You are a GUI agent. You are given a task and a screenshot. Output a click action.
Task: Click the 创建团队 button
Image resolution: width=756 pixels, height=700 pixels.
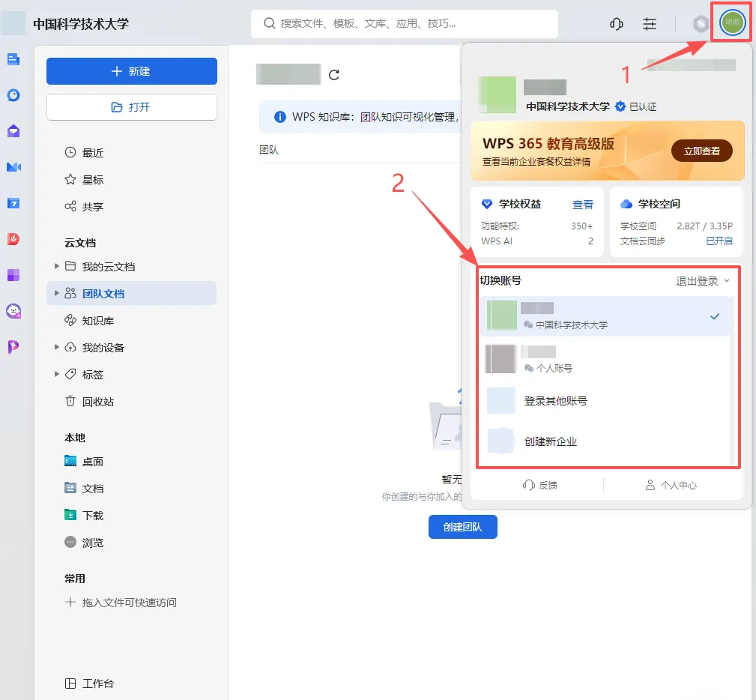pos(463,527)
